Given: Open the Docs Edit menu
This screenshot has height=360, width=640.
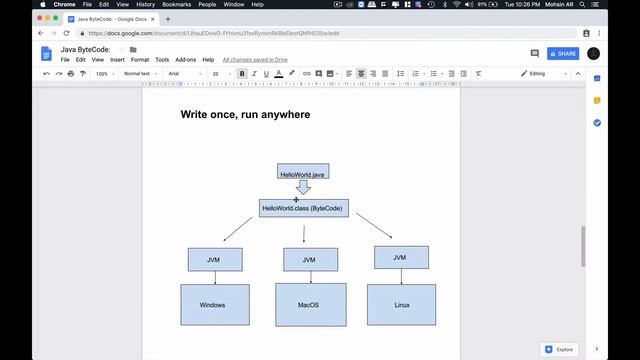Looking at the screenshot, I should [x=80, y=60].
